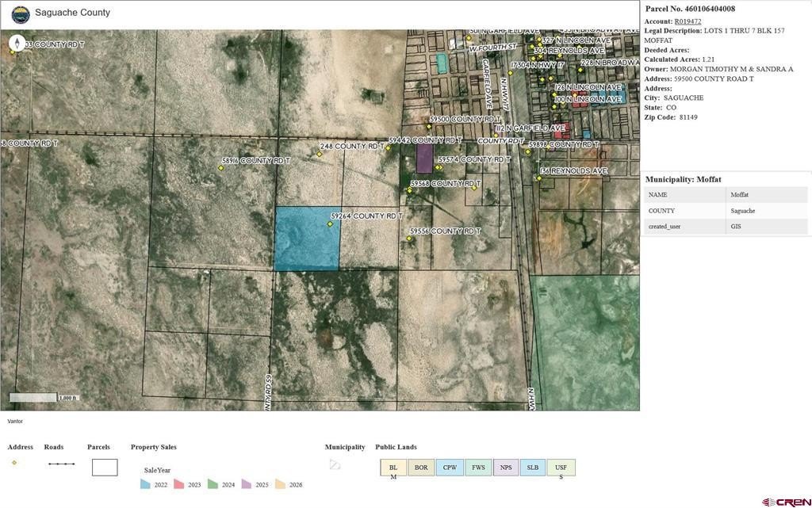Image resolution: width=812 pixels, height=508 pixels.
Task: Click the 'Municipality: Moffat' heading
Action: (x=683, y=180)
